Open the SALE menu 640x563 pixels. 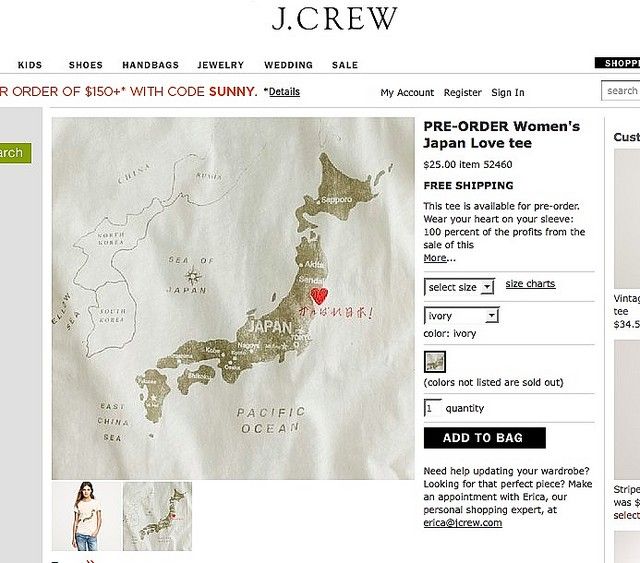[345, 65]
